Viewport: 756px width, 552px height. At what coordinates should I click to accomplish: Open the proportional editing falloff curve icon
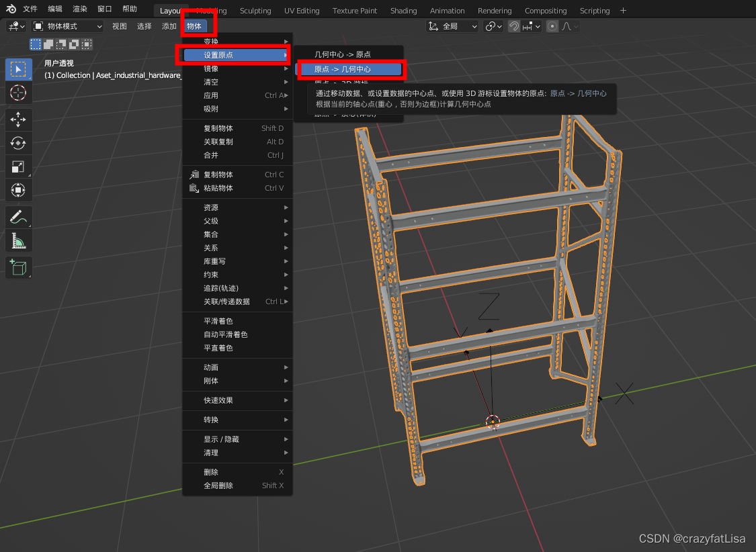point(568,26)
